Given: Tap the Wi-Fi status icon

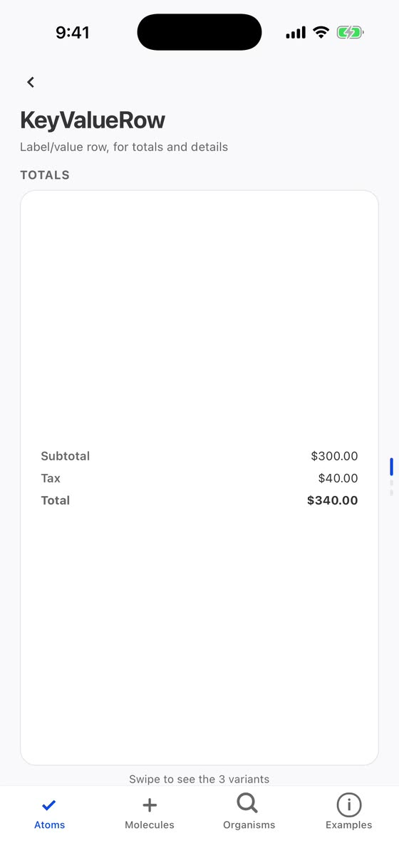Looking at the screenshot, I should (321, 32).
